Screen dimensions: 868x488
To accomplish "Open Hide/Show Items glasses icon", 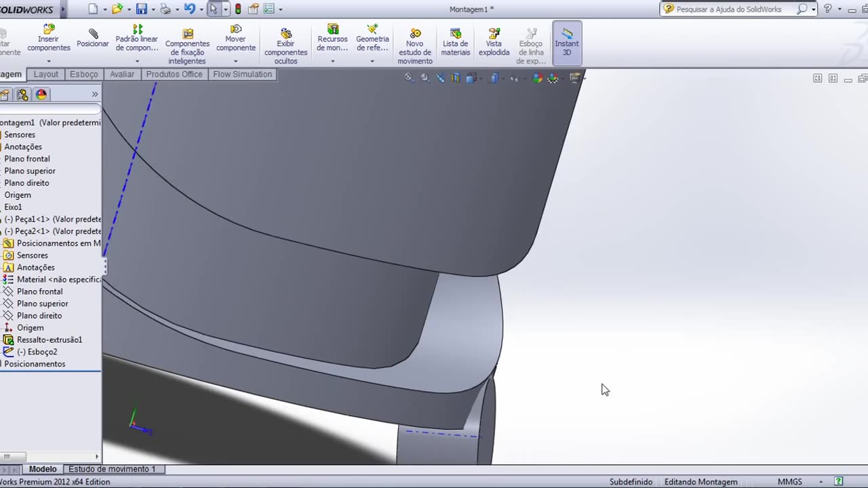I will coord(514,79).
